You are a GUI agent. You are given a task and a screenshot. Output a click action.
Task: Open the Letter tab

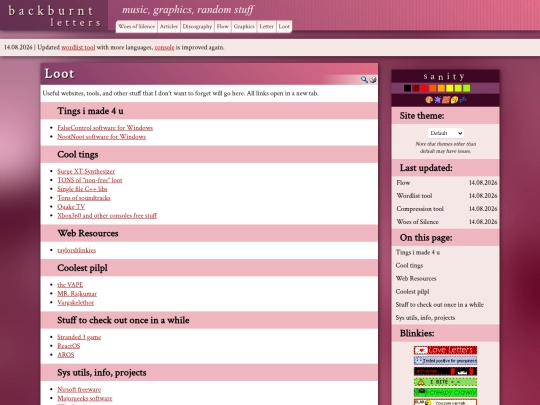point(266,27)
